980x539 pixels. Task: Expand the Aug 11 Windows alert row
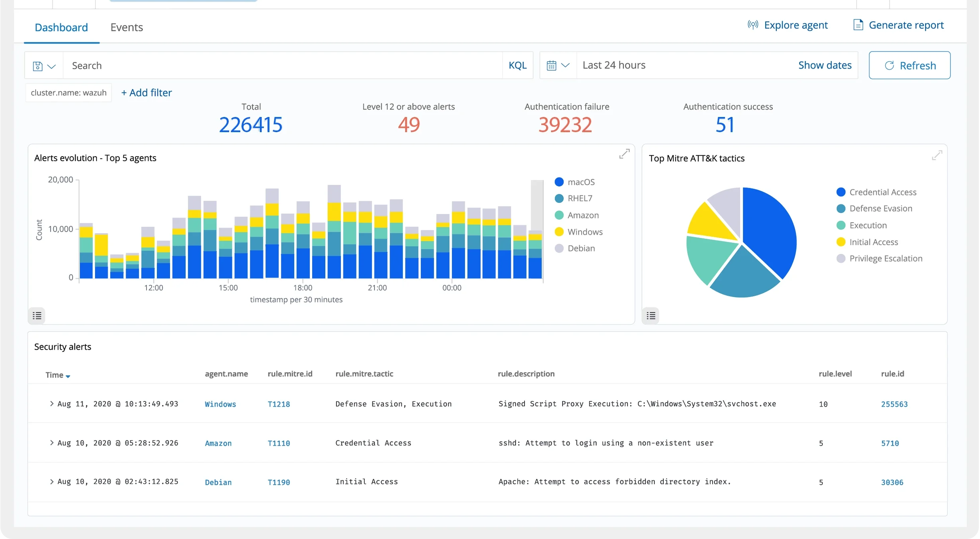click(x=51, y=404)
